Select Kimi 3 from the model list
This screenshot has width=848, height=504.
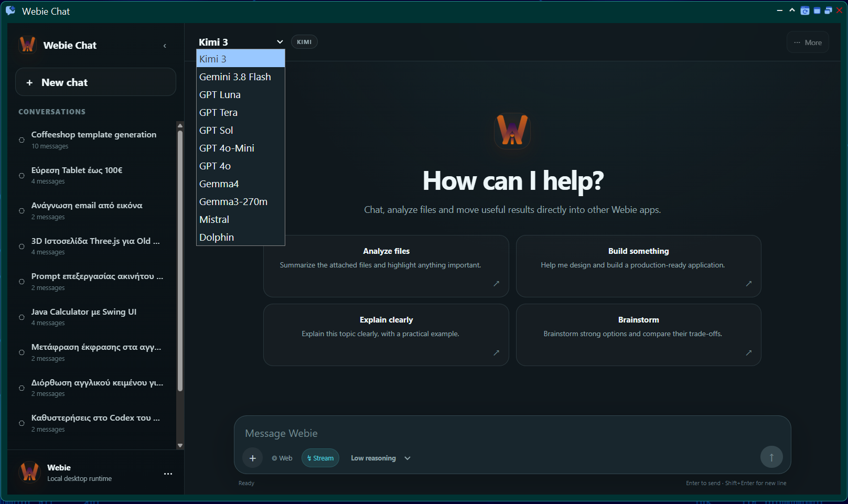(241, 59)
